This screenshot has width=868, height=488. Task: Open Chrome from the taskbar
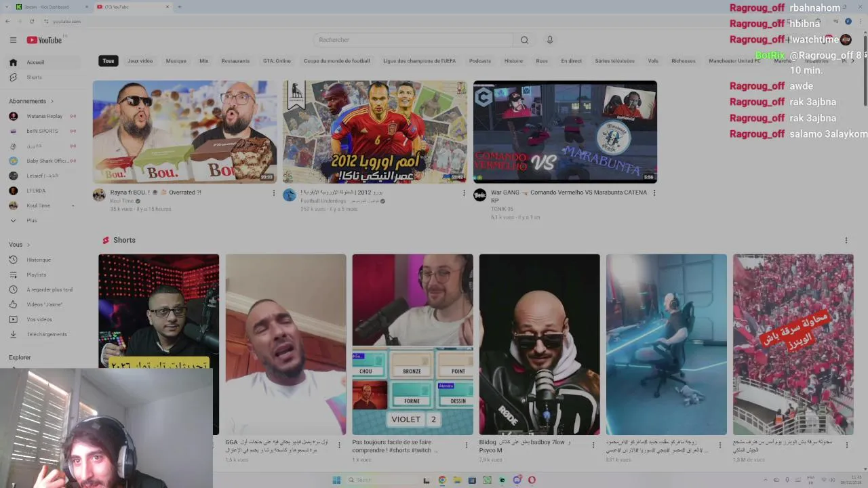[442, 480]
